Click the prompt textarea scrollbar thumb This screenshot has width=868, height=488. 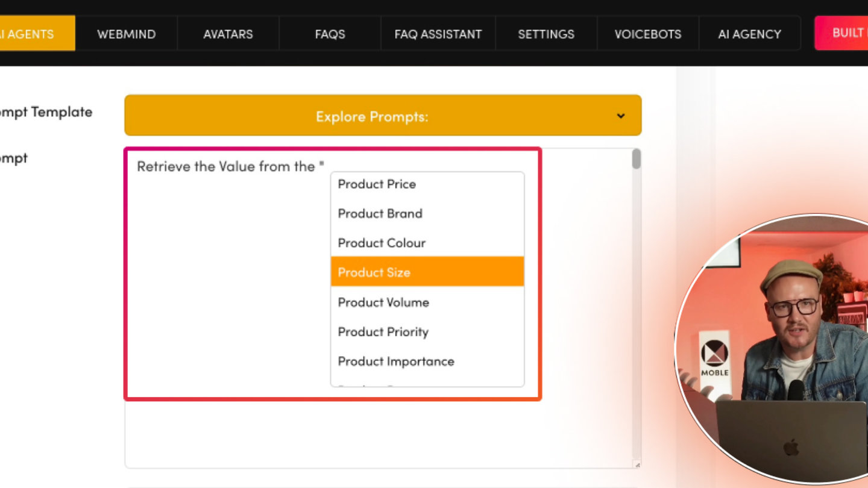(x=636, y=160)
